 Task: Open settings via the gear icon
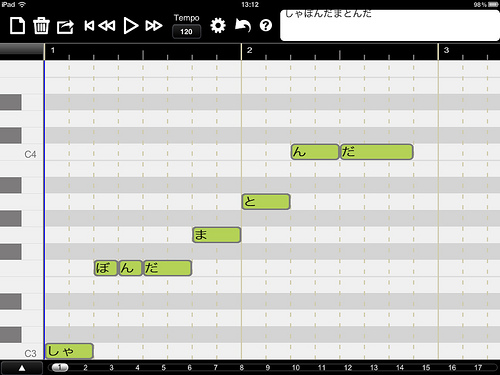[218, 26]
